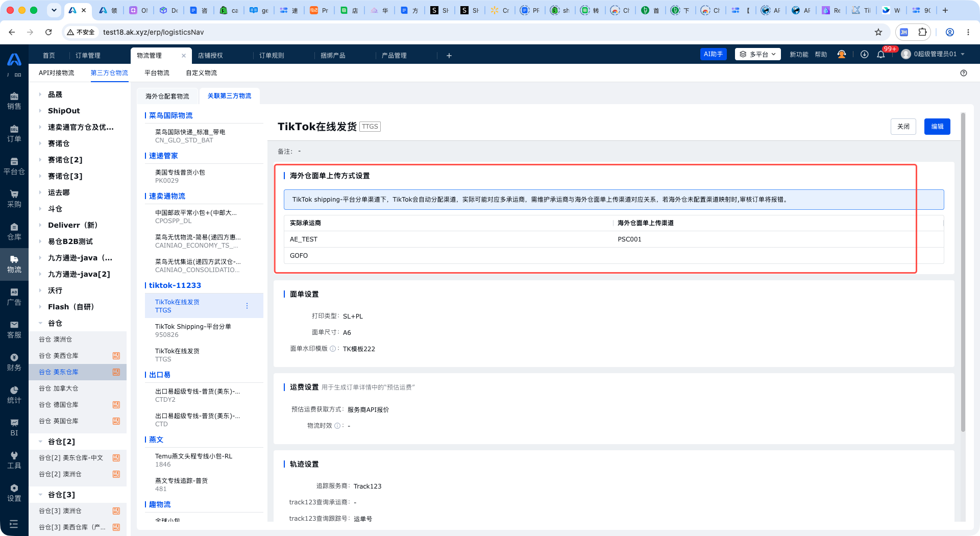The image size is (980, 536).
Task: Select 美国专线普货小包 channel
Action: coord(204,176)
